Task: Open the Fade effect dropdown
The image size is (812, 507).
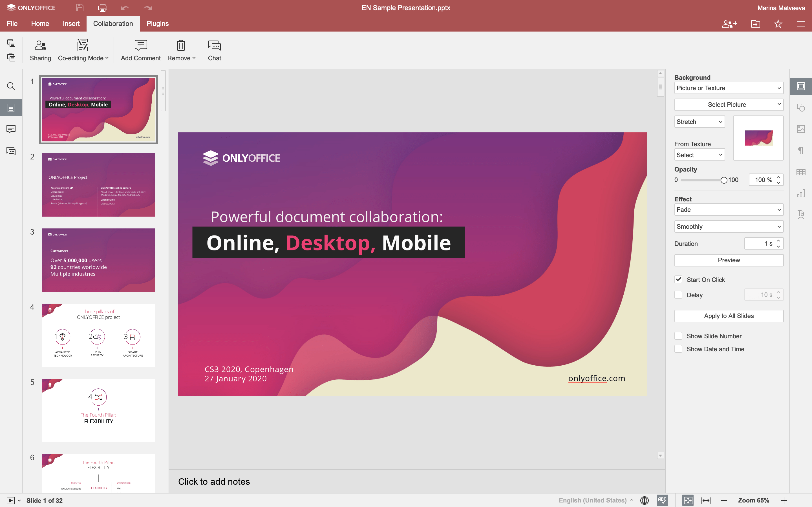Action: [729, 210]
